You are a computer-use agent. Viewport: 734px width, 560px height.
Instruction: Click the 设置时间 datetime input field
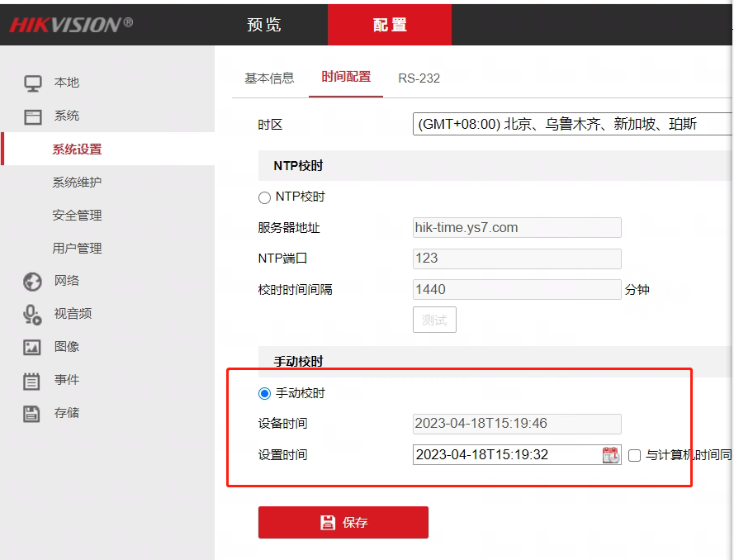coord(505,455)
